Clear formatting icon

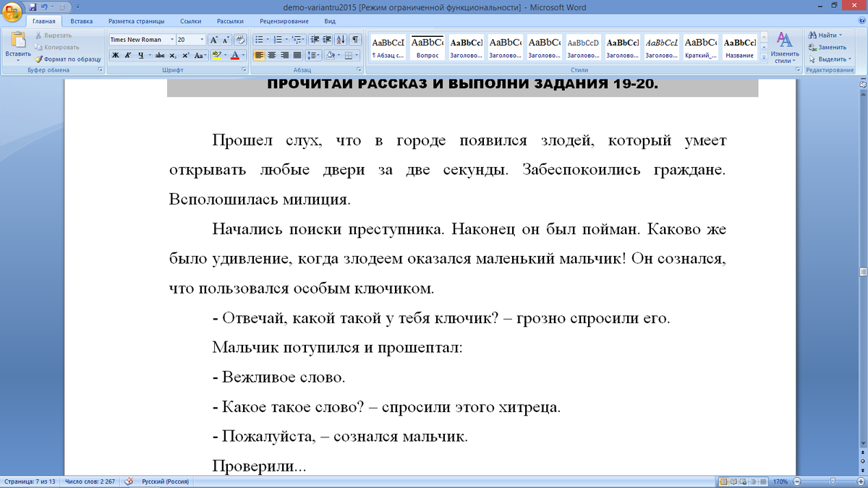coord(241,40)
